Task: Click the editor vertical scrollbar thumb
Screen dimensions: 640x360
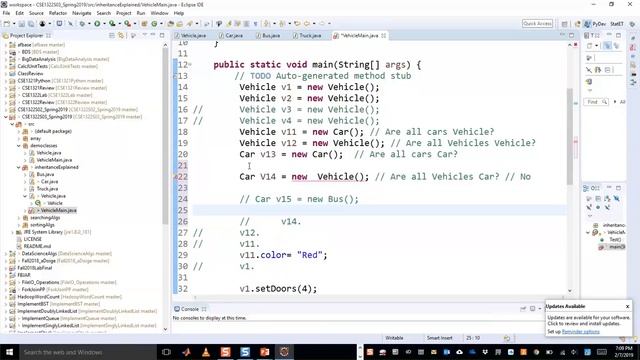Action: coord(570,137)
